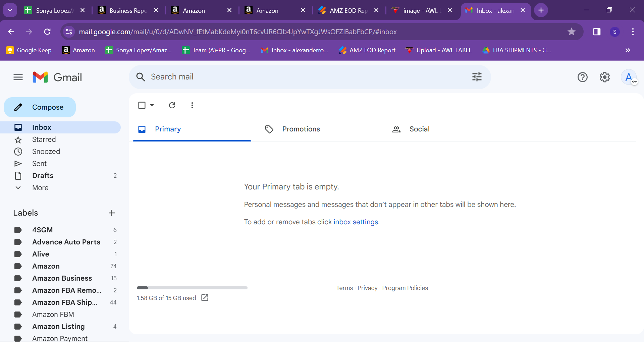Open the Drafts folder
The width and height of the screenshot is (644, 342).
60,176
